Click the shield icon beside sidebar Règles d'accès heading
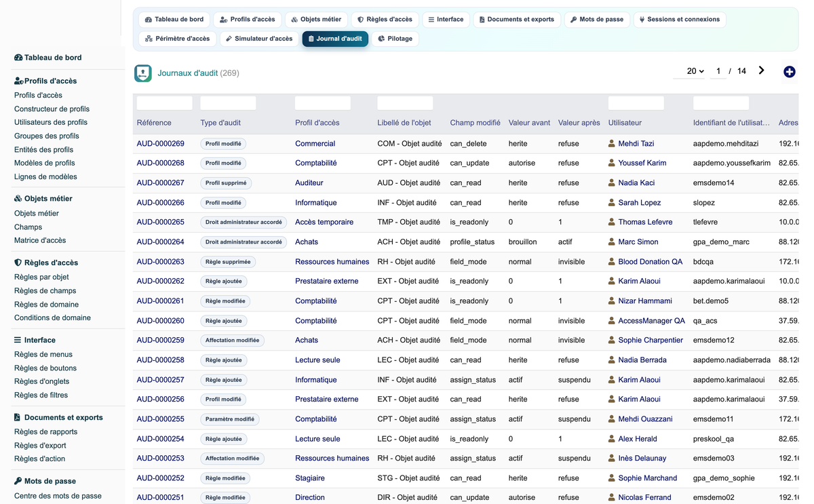Viewport: 814px width, 504px height. tap(18, 263)
